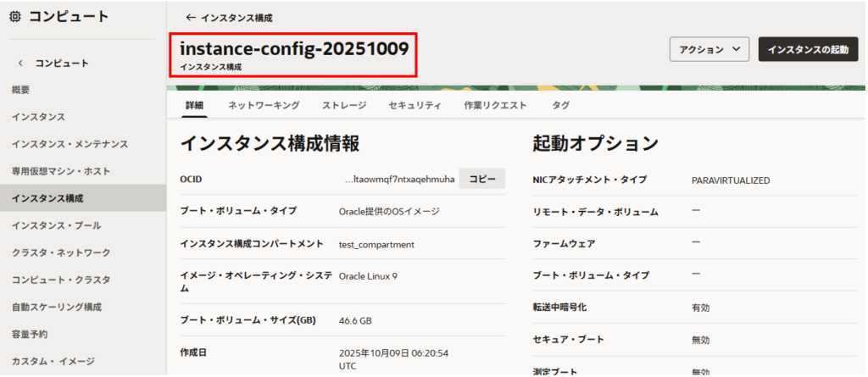Open クラスタ・ネットワーク in sidebar

60,252
